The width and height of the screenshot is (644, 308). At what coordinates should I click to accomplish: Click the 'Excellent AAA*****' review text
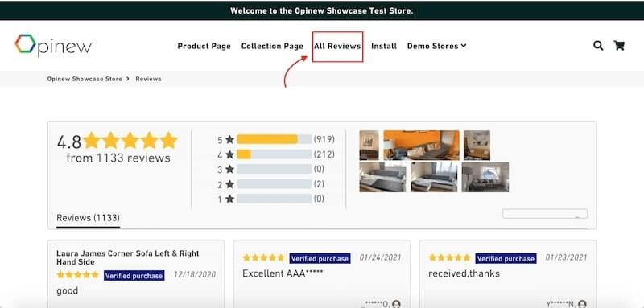pos(283,273)
